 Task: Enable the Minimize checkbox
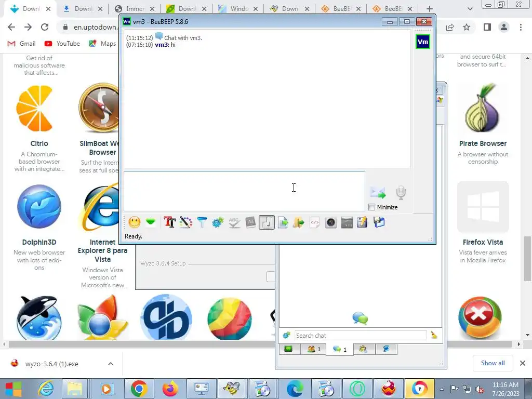372,207
